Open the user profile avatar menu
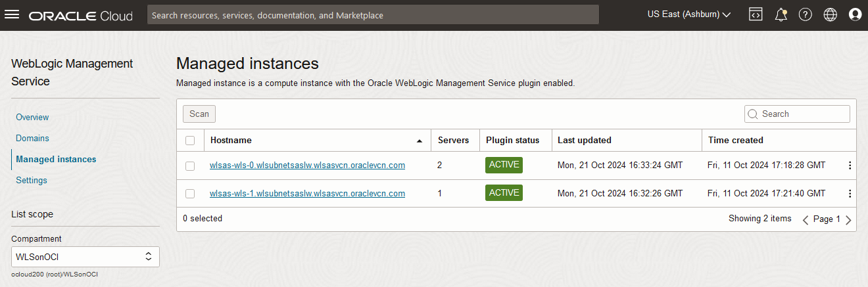This screenshot has width=868, height=287. coord(855,14)
